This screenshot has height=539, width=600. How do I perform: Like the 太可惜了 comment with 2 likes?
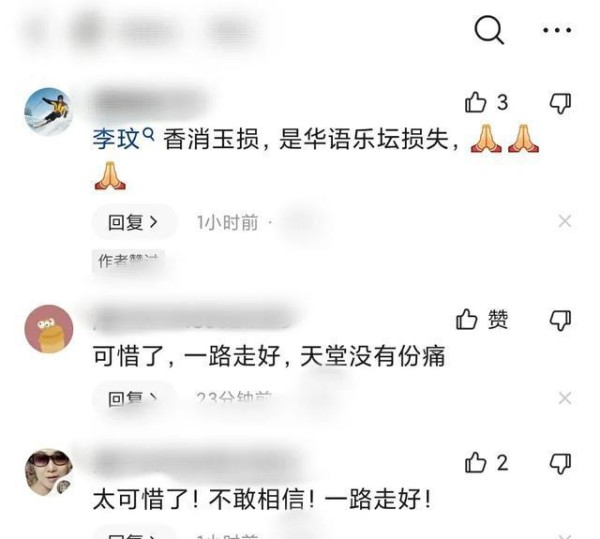coord(486,462)
